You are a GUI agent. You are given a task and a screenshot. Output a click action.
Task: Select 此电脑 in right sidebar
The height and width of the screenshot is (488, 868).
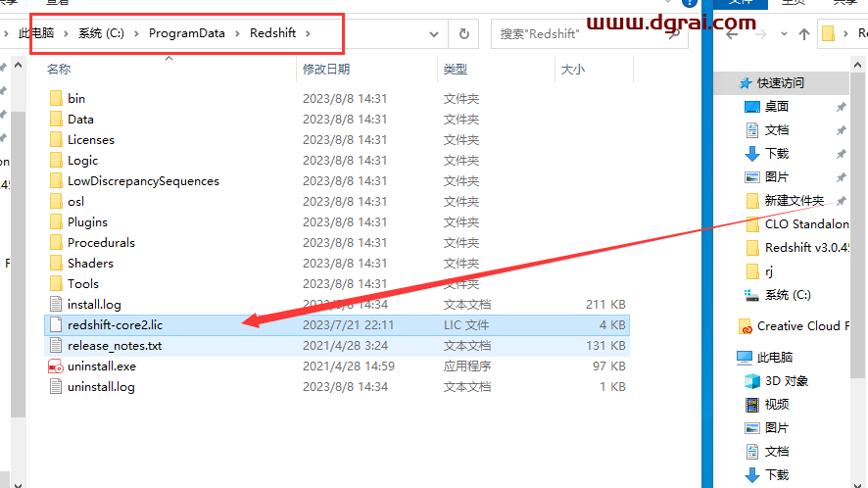point(775,358)
